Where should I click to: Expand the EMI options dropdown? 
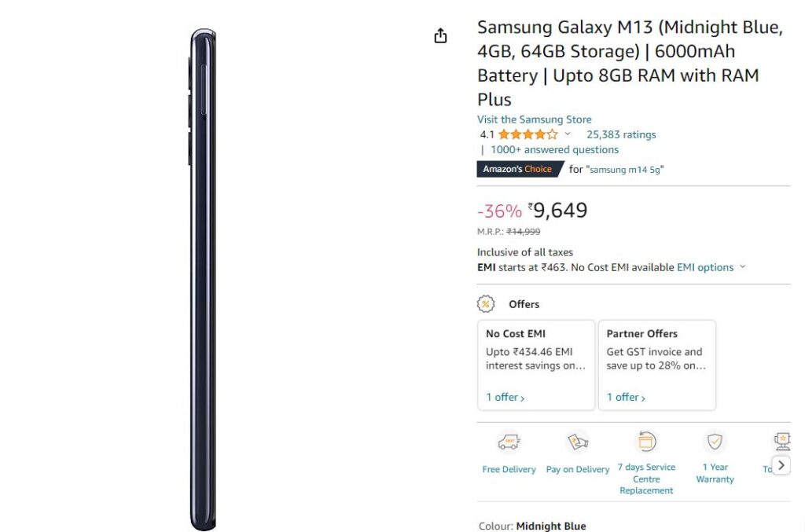click(x=711, y=267)
